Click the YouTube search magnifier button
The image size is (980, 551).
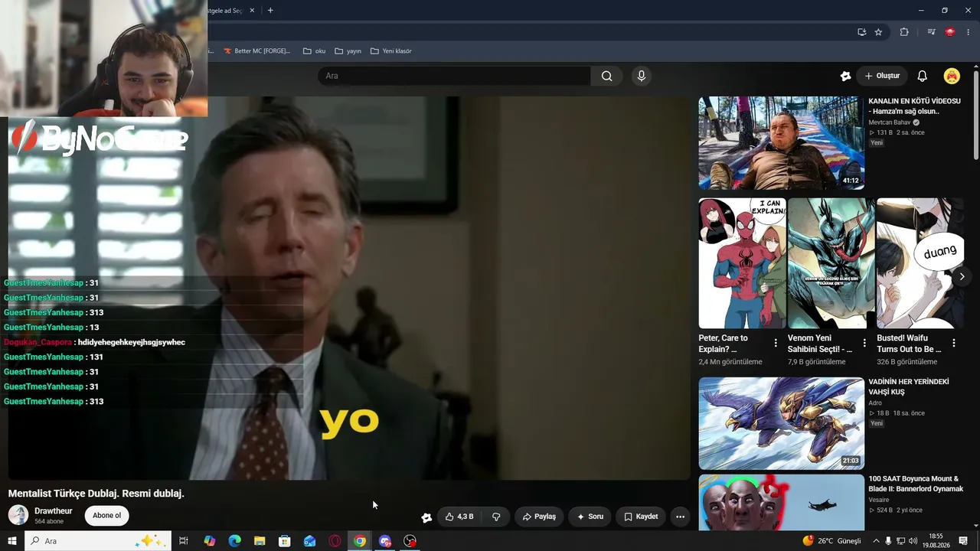click(606, 76)
